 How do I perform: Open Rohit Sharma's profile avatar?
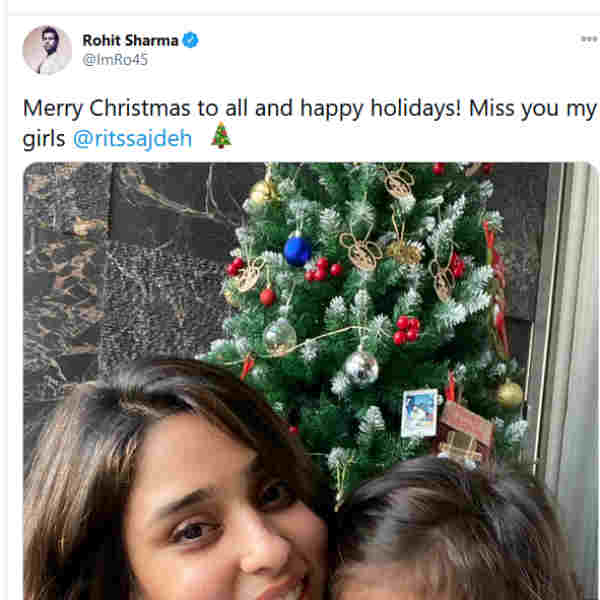tap(47, 50)
